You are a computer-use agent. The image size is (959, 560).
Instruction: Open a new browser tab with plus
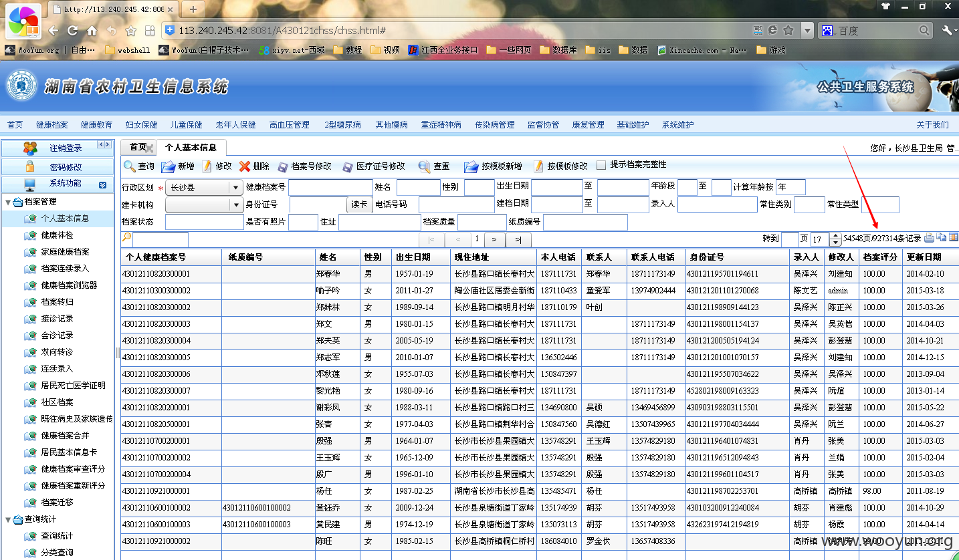[x=193, y=9]
